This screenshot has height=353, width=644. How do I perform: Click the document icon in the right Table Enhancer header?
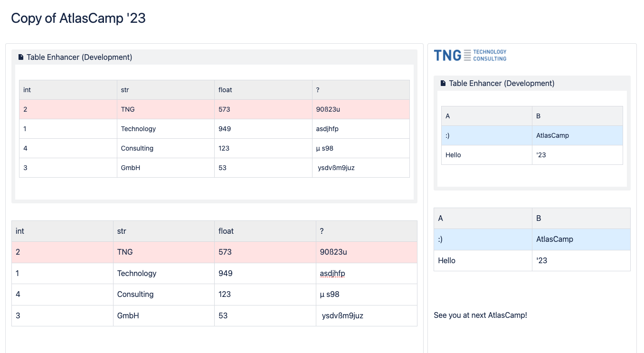click(x=443, y=84)
